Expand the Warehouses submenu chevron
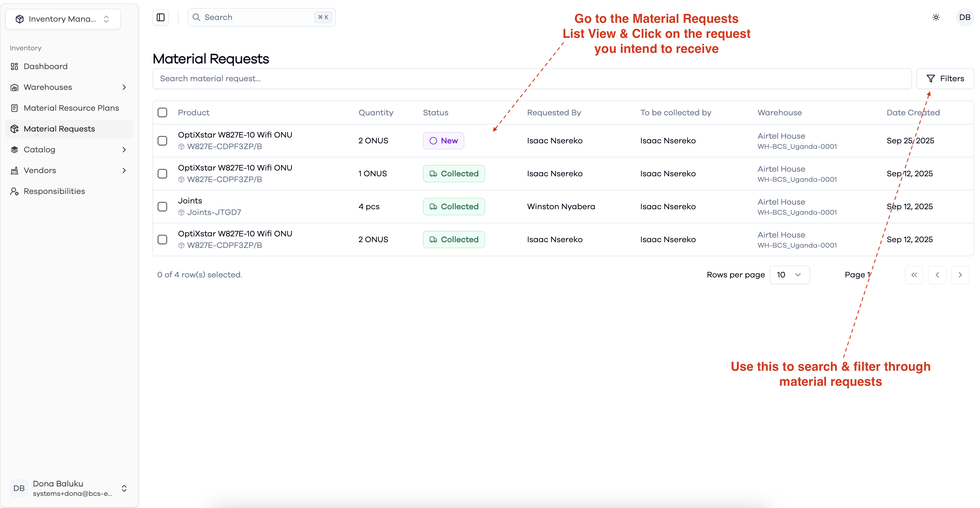The image size is (980, 508). pyautogui.click(x=124, y=88)
